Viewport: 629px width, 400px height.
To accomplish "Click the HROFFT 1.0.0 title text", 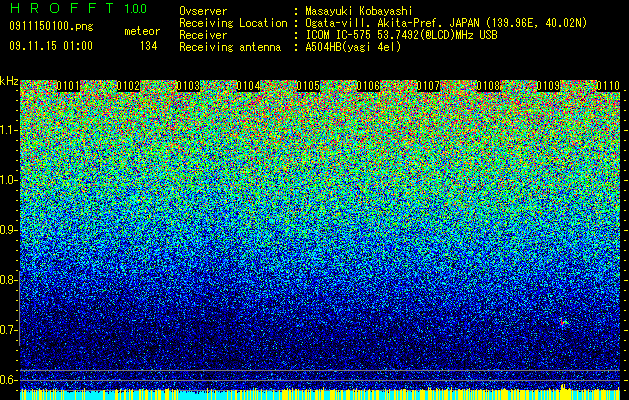I will click(x=78, y=8).
